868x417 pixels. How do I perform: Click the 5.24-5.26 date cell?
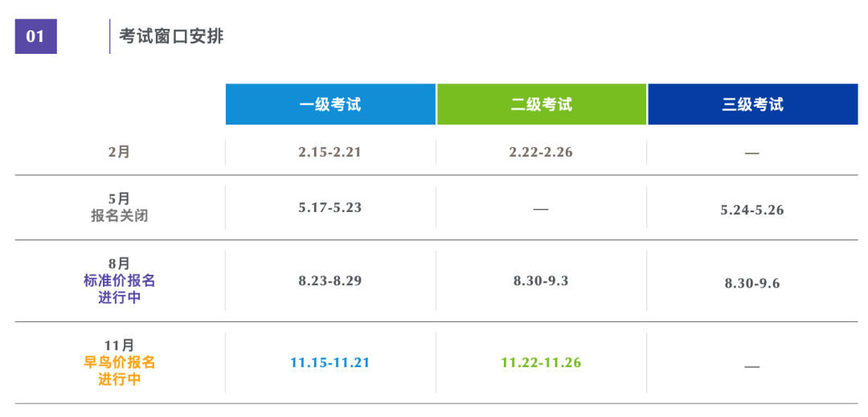pos(752,210)
